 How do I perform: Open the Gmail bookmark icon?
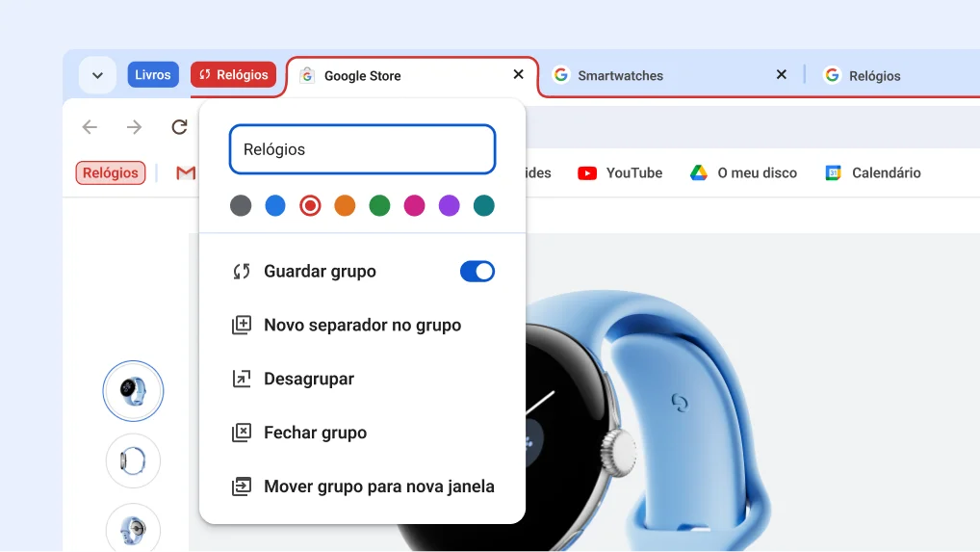tap(186, 173)
